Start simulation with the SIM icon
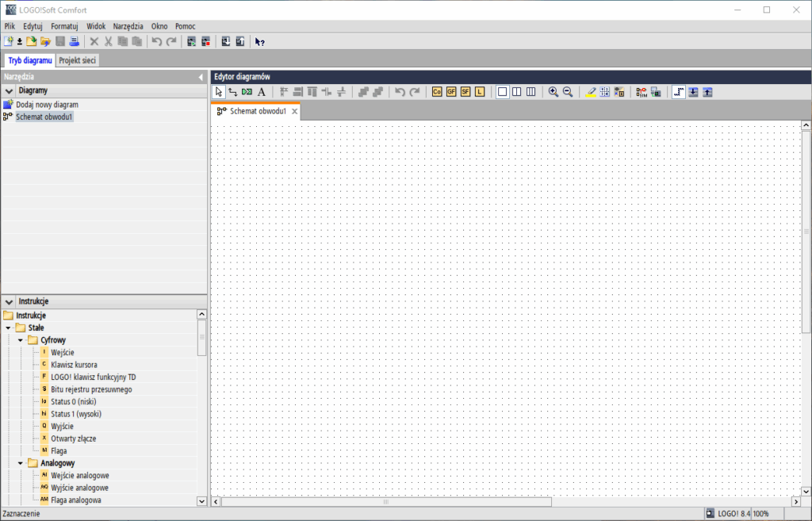 coord(642,92)
